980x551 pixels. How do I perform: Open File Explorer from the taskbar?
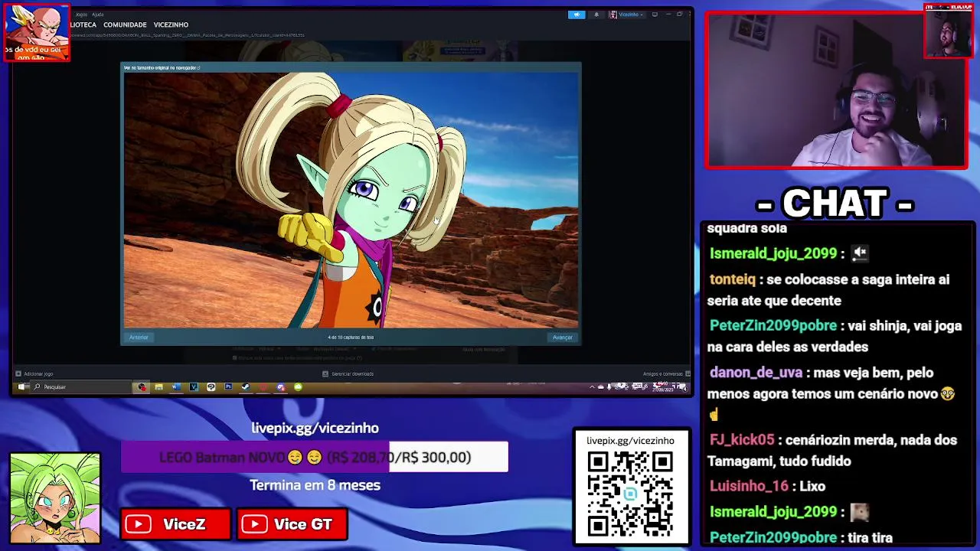pos(158,387)
